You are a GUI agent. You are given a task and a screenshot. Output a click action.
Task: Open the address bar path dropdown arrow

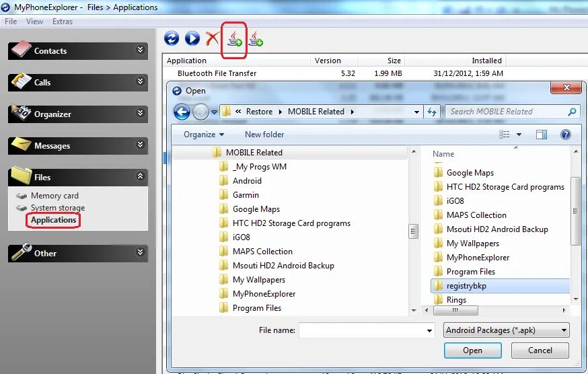click(416, 112)
